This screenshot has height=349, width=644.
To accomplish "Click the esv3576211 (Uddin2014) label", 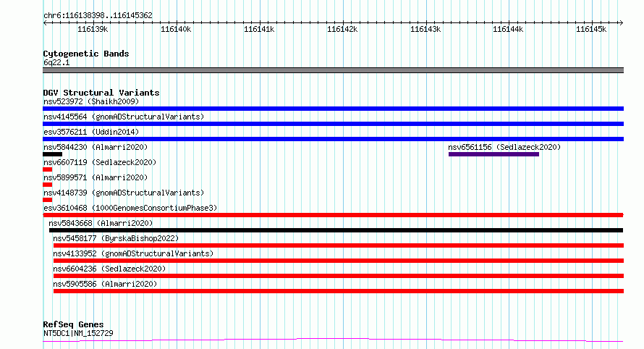I will (91, 132).
